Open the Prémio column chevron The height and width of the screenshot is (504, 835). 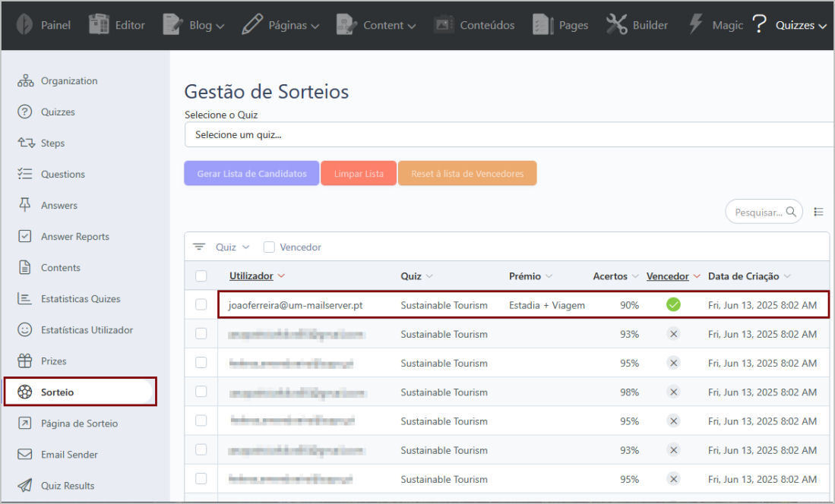(549, 276)
